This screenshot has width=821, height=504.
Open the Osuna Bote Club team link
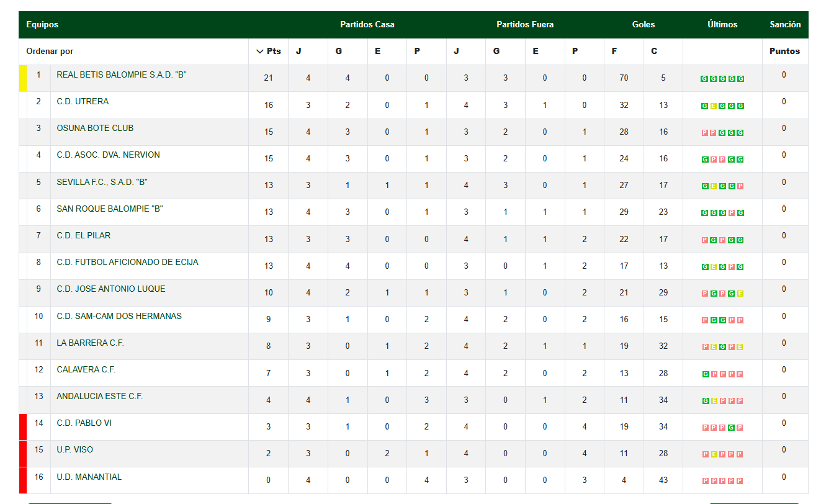click(95, 128)
